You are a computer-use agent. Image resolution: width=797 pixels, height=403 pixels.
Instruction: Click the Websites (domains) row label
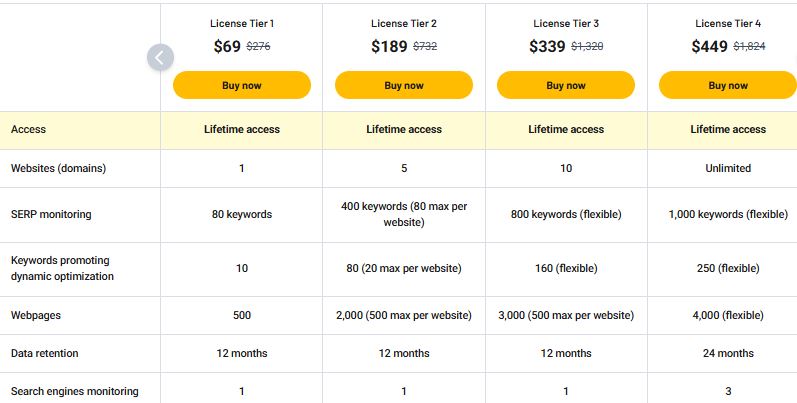pos(58,168)
